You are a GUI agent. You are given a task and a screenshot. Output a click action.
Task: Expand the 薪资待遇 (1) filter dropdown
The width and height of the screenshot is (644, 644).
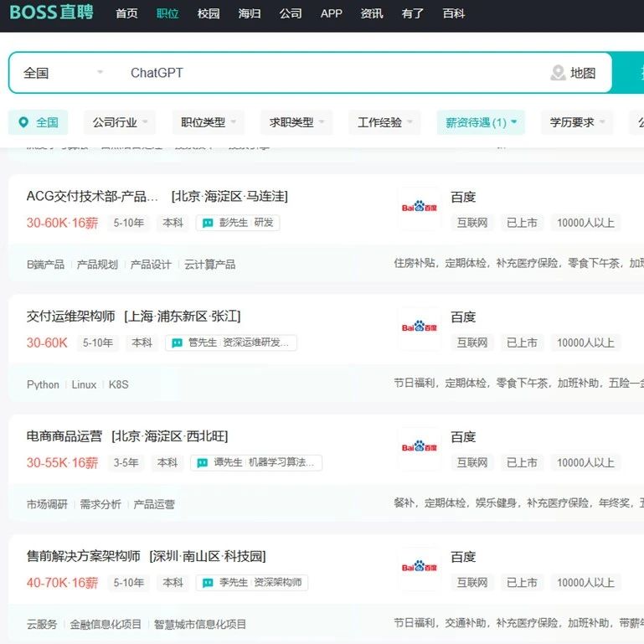[x=481, y=122]
